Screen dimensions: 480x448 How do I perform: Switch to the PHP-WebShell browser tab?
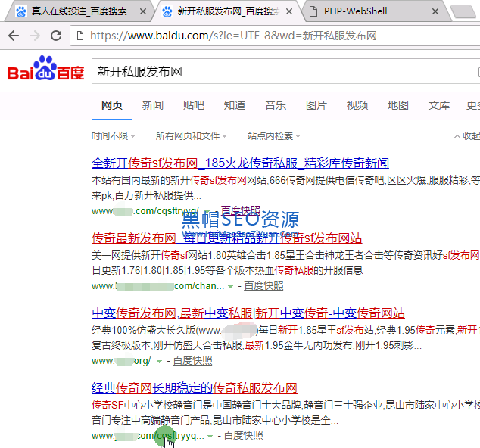[371, 12]
